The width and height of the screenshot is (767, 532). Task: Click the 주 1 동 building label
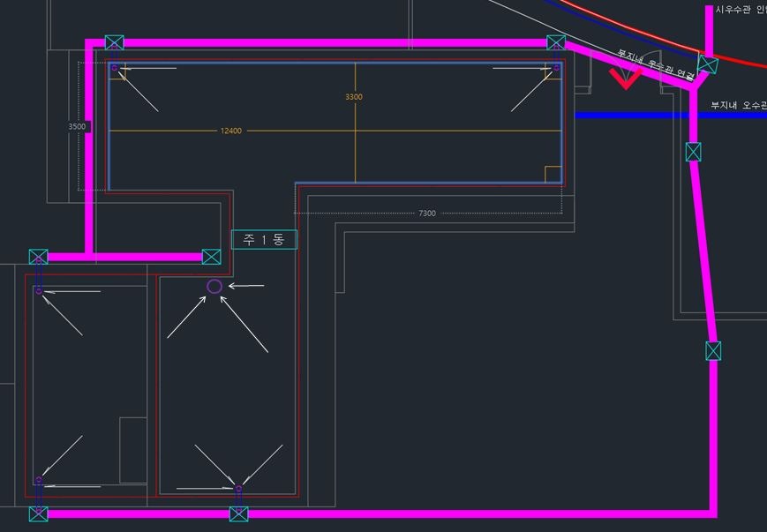264,239
